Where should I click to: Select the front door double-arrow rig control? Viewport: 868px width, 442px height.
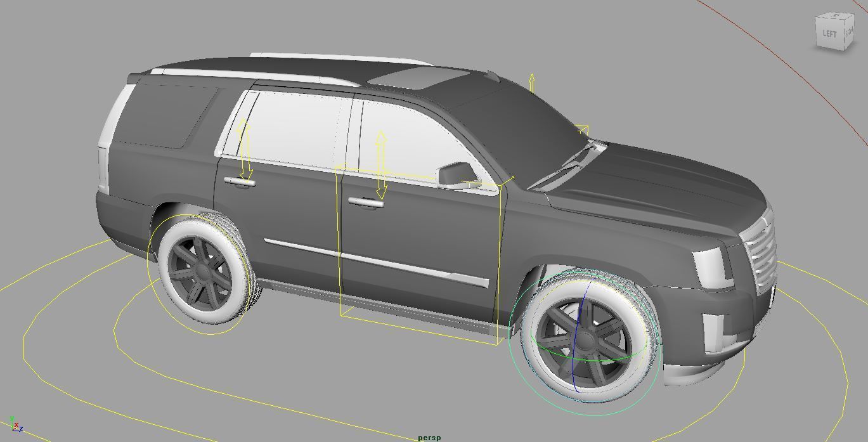pyautogui.click(x=381, y=165)
